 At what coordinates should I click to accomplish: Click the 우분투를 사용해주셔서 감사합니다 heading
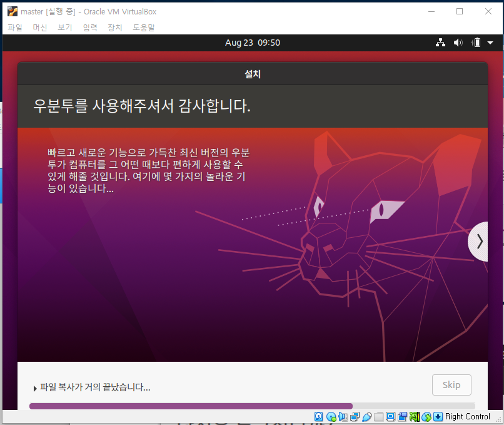142,106
